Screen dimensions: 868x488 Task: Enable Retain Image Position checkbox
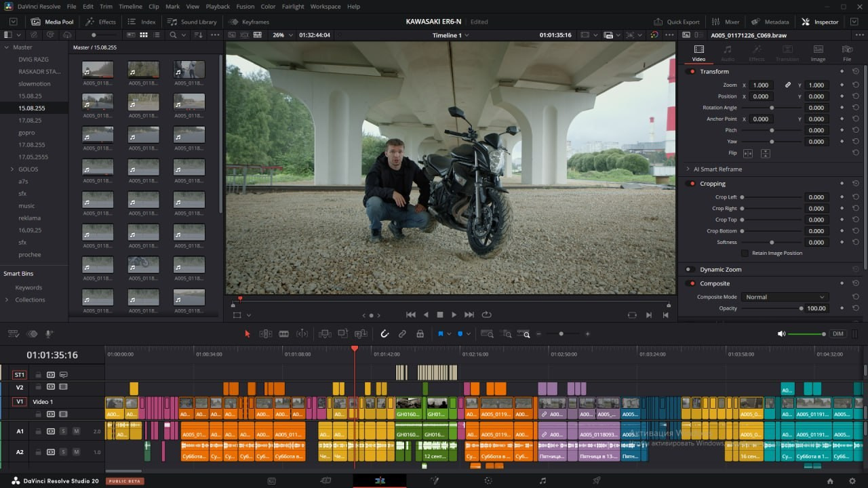click(745, 253)
